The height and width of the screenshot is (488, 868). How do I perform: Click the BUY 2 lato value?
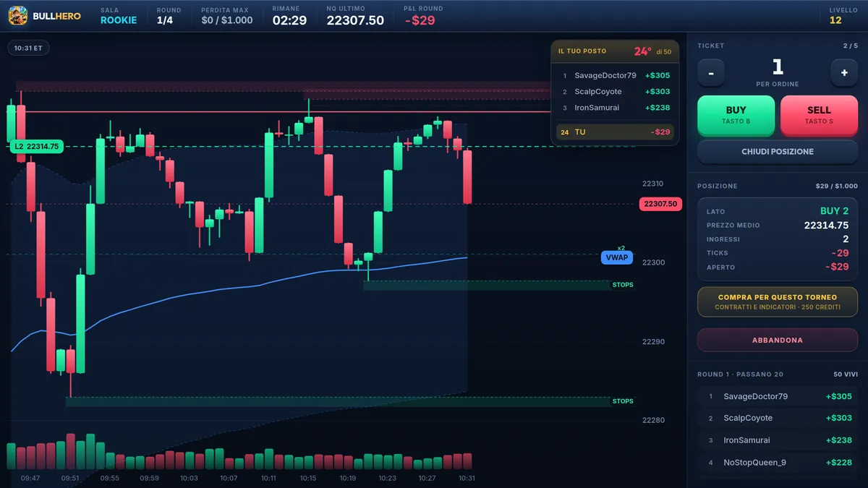[834, 210]
